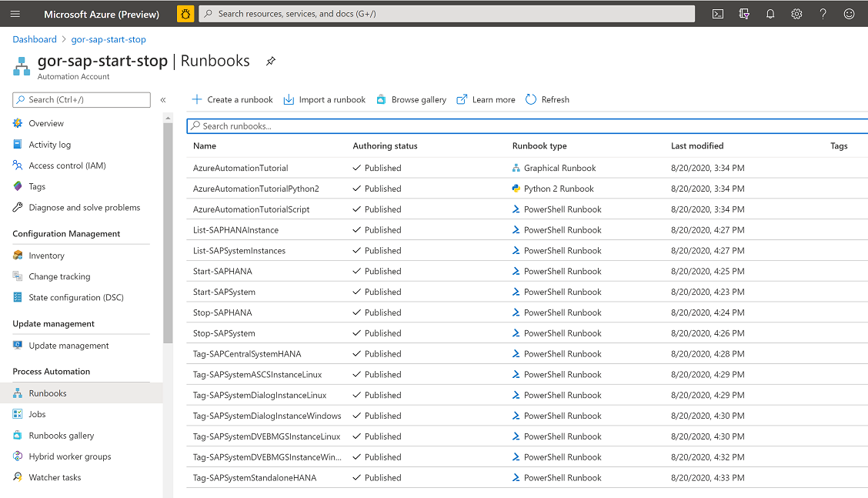This screenshot has width=868, height=498.
Task: Open Jobs in sidebar
Action: click(x=37, y=414)
